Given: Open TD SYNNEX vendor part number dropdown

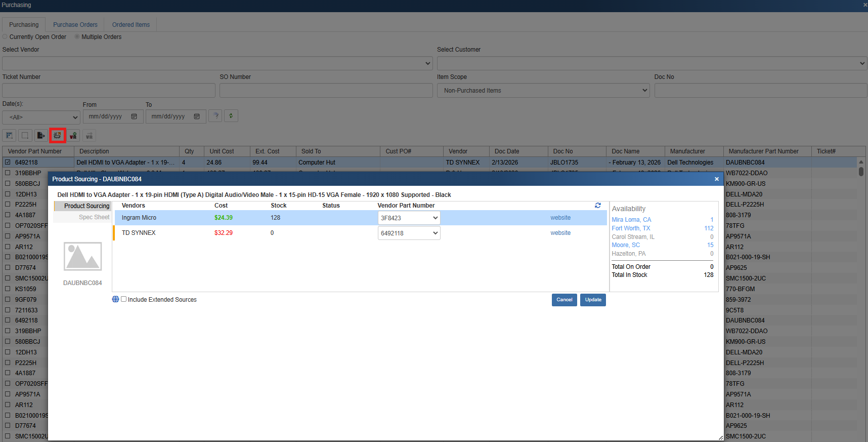Looking at the screenshot, I should coord(409,233).
